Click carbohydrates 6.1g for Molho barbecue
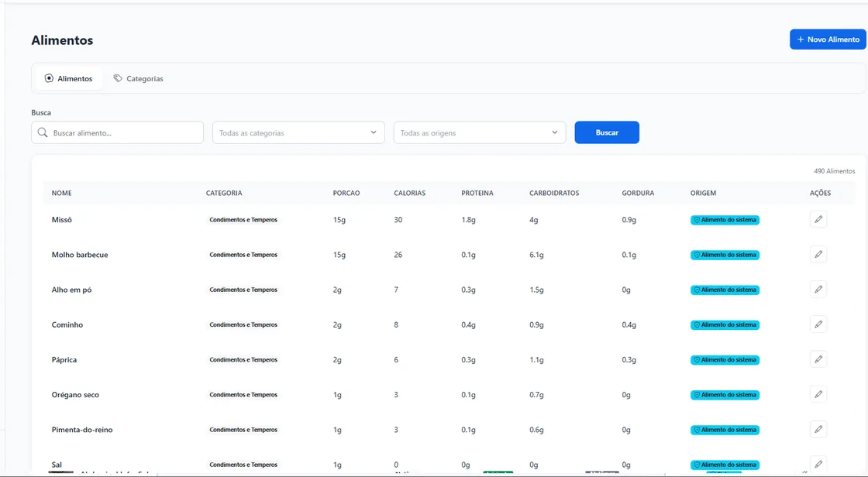Image resolution: width=868 pixels, height=477 pixels. [536, 255]
